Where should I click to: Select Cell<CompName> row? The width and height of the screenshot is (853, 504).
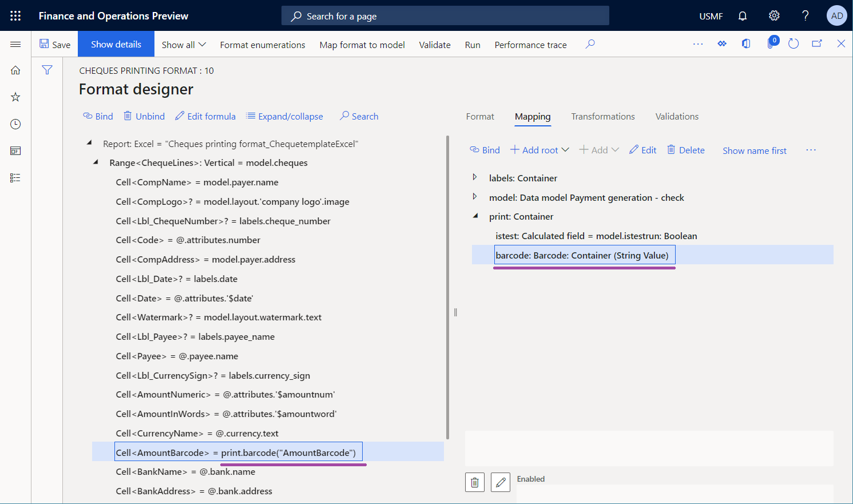tap(197, 182)
